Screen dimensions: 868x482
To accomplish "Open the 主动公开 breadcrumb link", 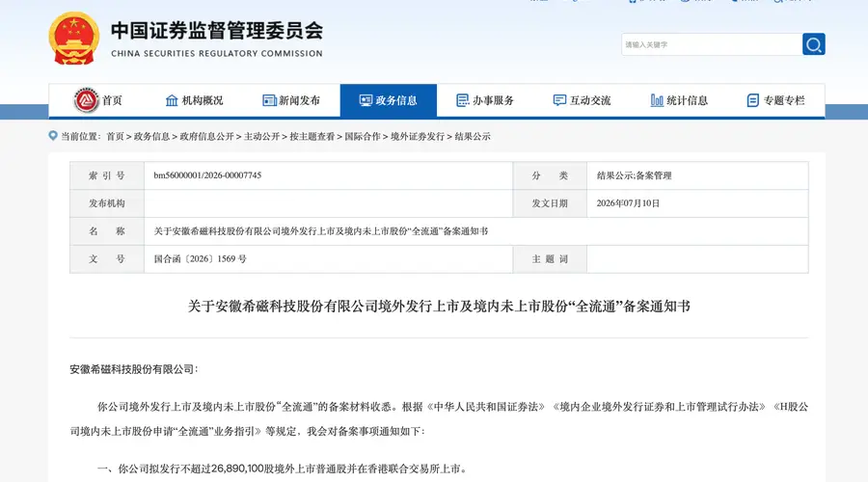I will click(x=261, y=137).
